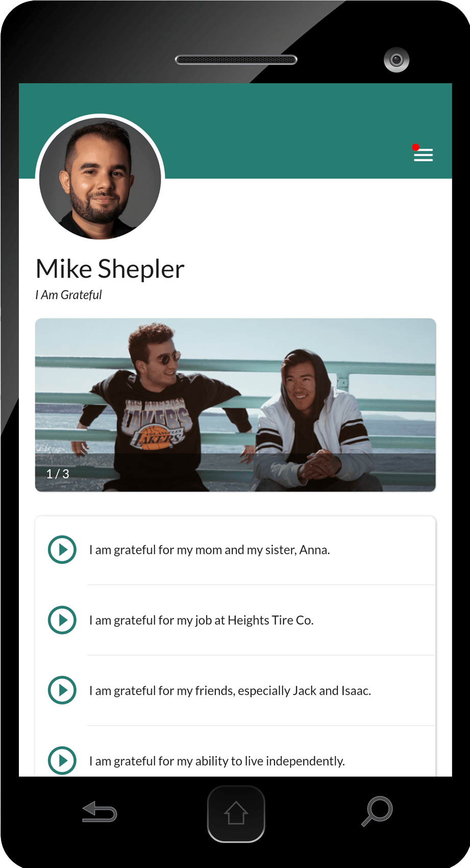This screenshot has width=470, height=868.
Task: Click the red notification dot on menu
Action: point(416,148)
